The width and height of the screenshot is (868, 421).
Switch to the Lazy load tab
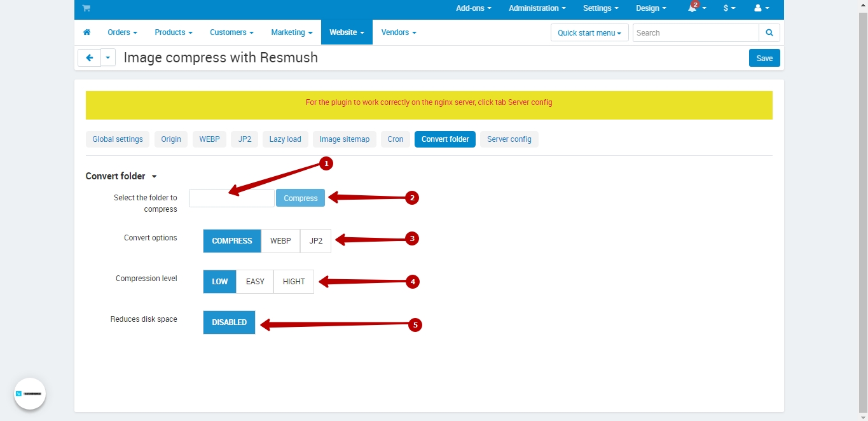pos(285,139)
